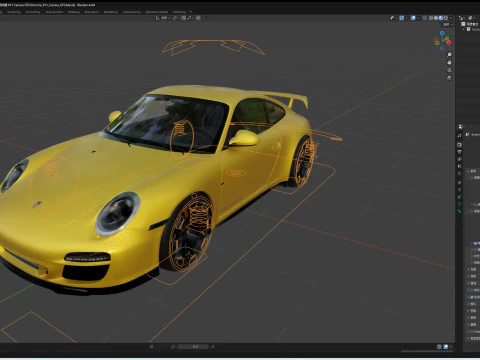Open the Rendering workspace tab
This screenshot has height=360, width=480.
(x=111, y=12)
